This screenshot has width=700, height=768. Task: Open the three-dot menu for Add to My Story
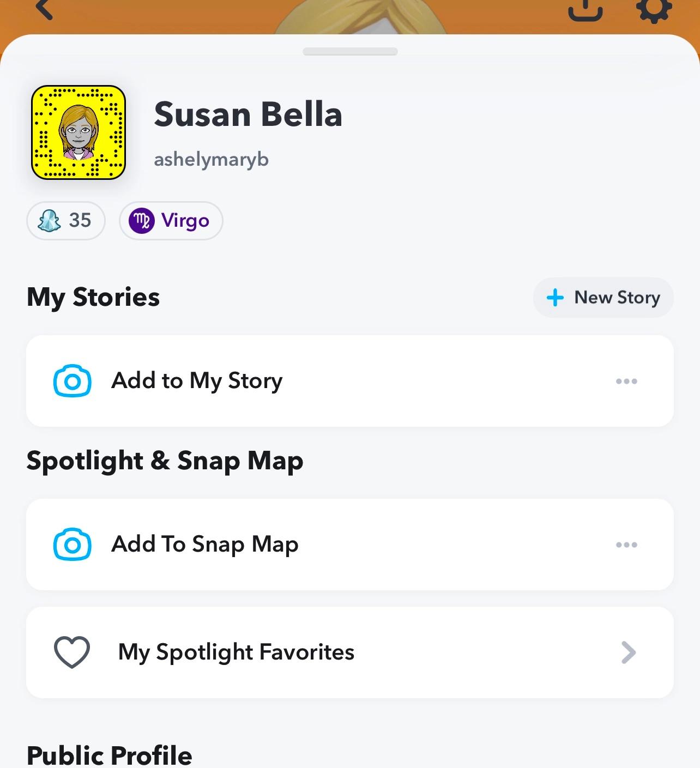click(x=626, y=381)
